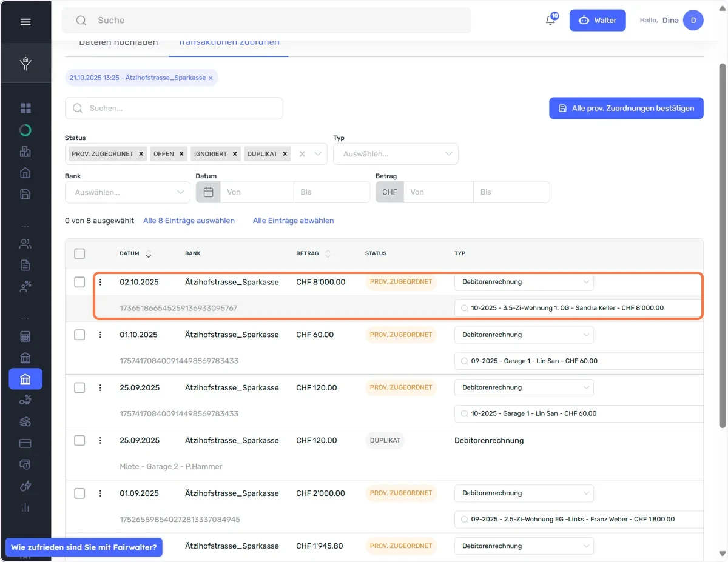This screenshot has width=728, height=562.
Task: Click the calendar icon in the Datum filter
Action: click(x=208, y=192)
